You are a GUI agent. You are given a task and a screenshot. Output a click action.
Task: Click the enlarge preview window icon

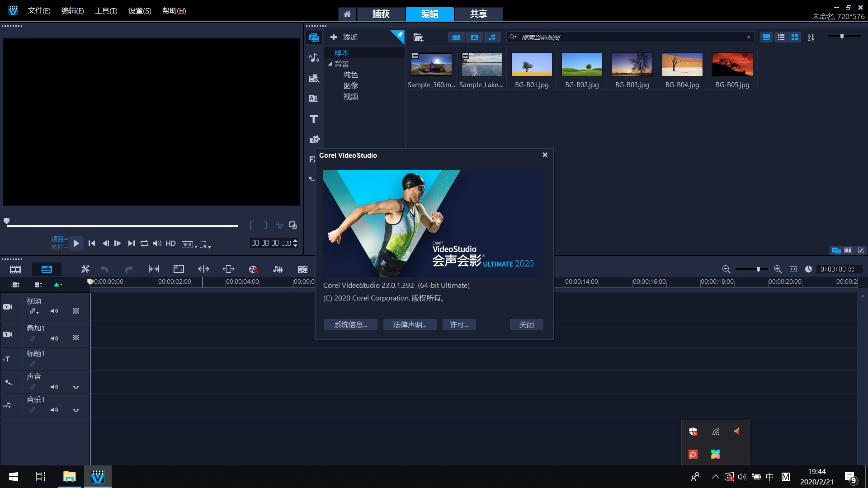293,225
